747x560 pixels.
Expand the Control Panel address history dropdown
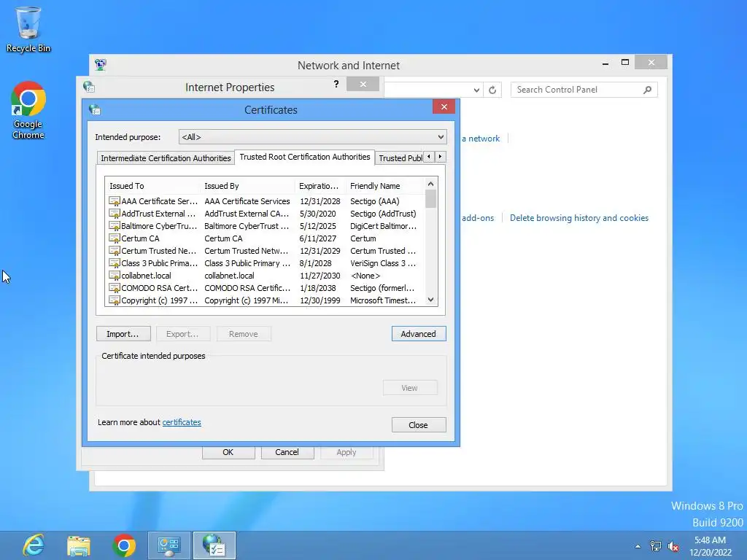tap(476, 90)
